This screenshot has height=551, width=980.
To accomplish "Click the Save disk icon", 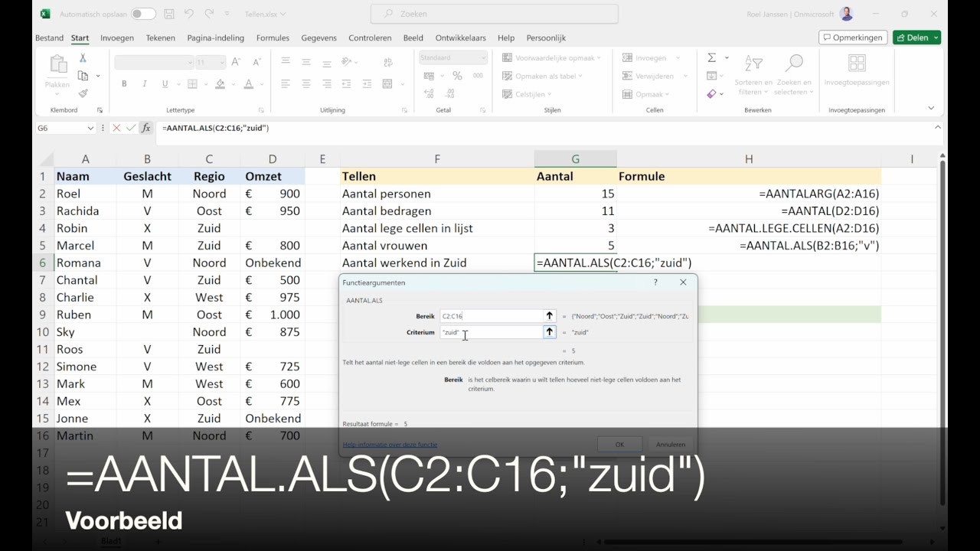I will coord(169,14).
